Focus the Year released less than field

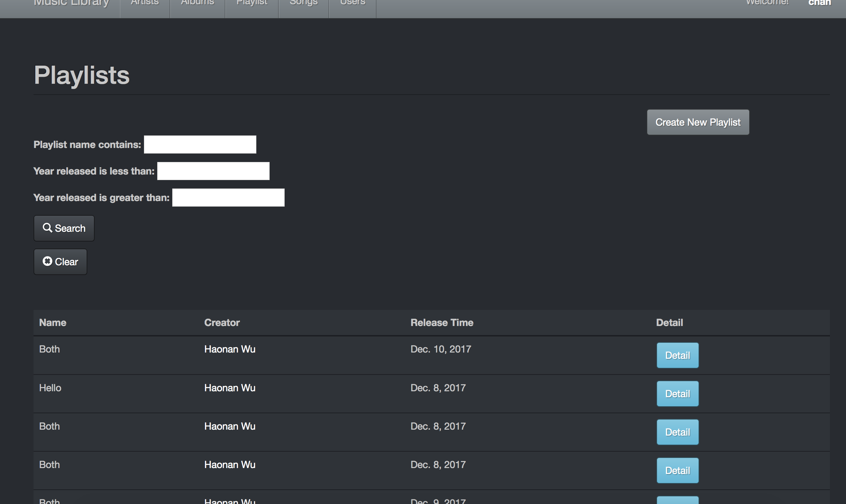(213, 171)
